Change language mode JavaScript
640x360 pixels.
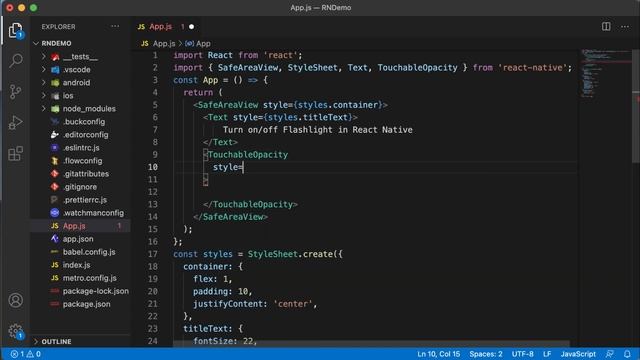578,354
